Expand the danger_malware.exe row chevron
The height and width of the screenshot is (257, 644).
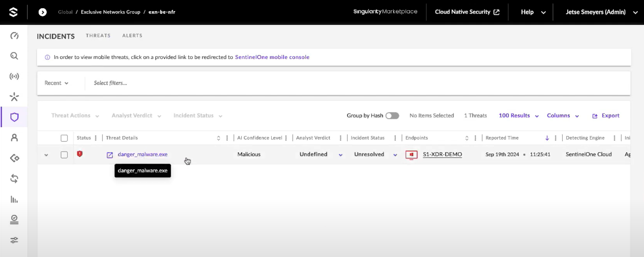point(46,155)
